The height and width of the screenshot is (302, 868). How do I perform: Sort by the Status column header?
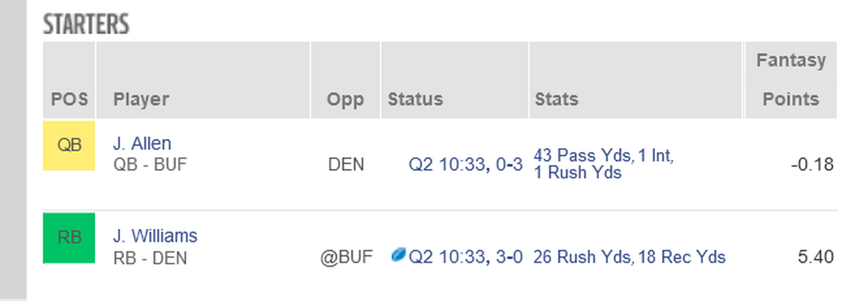[x=415, y=99]
